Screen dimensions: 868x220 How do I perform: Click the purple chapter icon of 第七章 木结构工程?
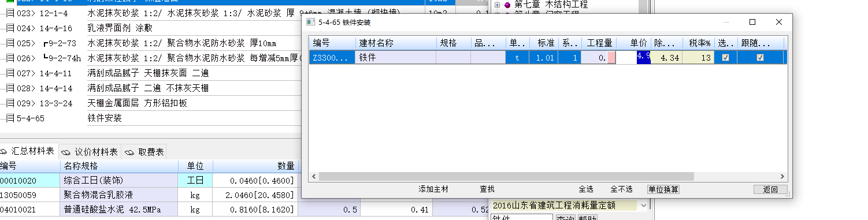[x=507, y=5]
